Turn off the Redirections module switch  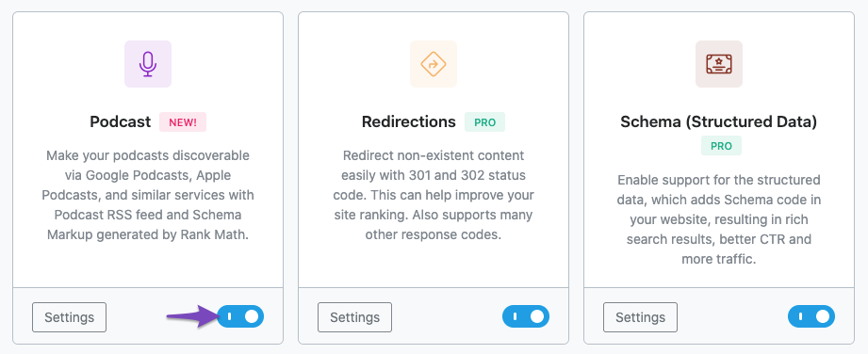[x=526, y=316]
